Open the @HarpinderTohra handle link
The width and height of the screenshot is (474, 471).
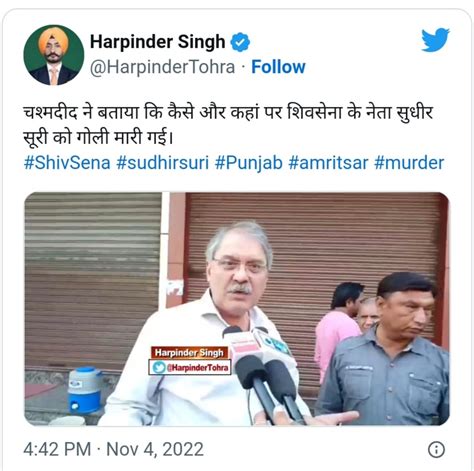point(162,67)
